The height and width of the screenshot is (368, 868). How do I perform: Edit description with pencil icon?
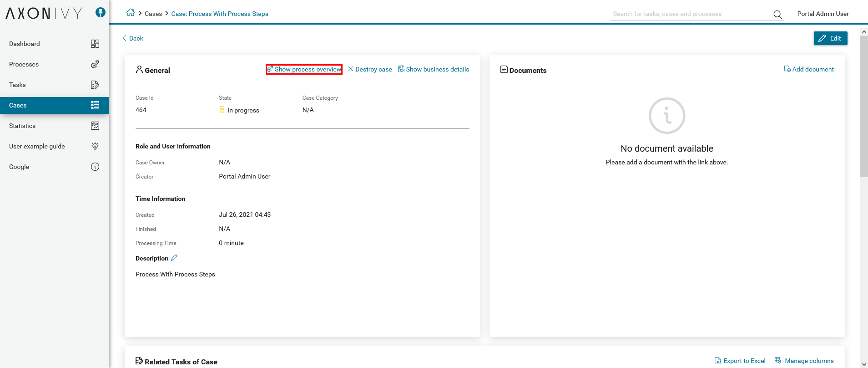point(174,258)
